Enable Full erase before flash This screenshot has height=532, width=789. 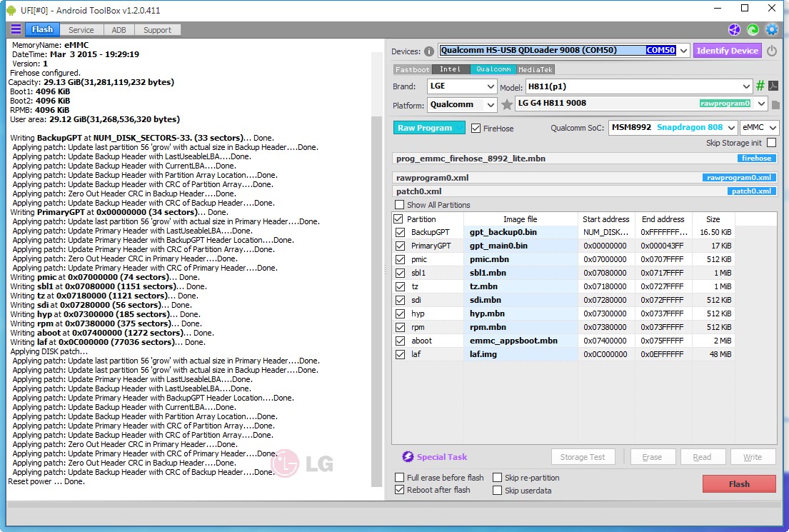(x=400, y=477)
